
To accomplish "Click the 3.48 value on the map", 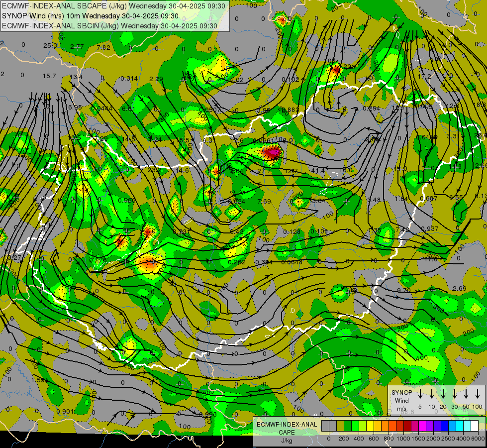I will point(374,199).
